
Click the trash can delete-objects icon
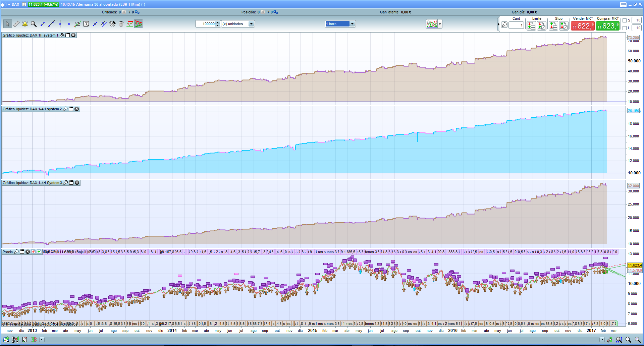pyautogui.click(x=121, y=24)
